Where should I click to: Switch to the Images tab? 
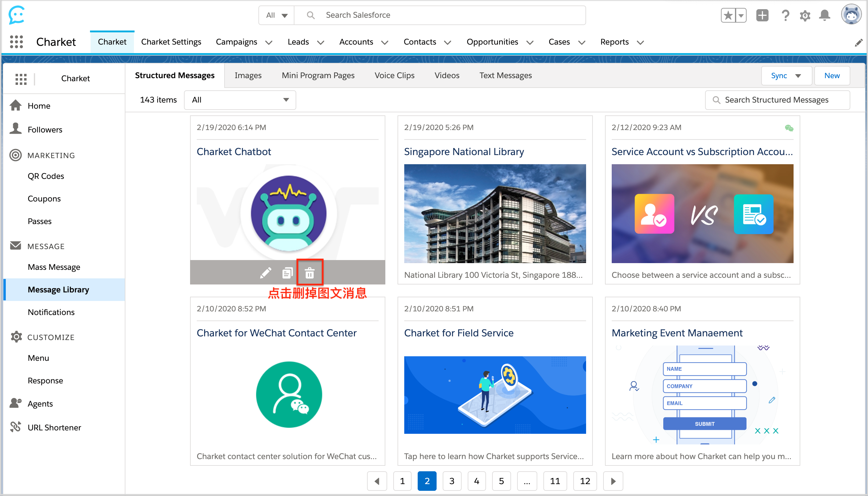click(x=248, y=75)
